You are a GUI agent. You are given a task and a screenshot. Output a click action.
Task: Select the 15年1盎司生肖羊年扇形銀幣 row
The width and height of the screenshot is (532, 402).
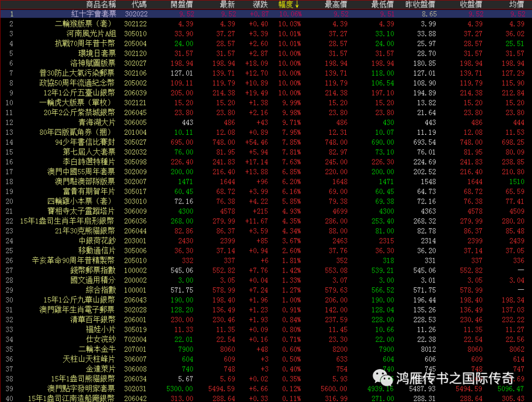click(266, 221)
